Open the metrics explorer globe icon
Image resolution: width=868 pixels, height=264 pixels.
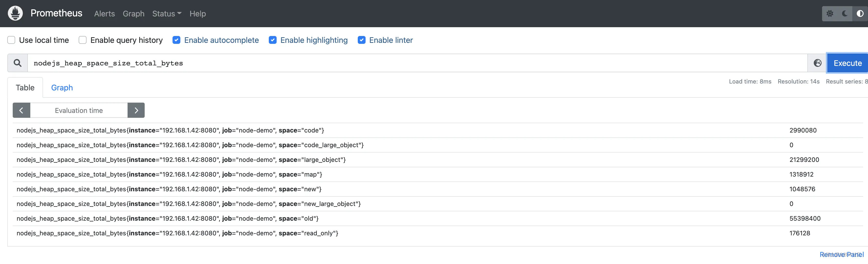[x=817, y=63]
